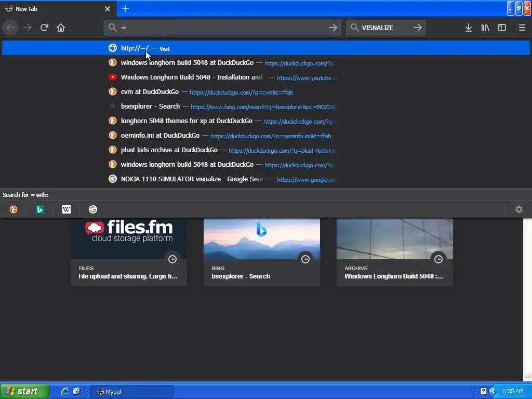
Task: Click the magnifier icon in VISNALIZE search box
Action: tap(354, 28)
